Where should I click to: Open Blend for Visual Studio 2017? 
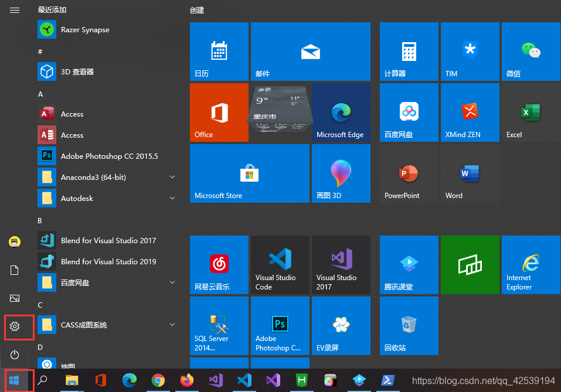pyautogui.click(x=107, y=240)
